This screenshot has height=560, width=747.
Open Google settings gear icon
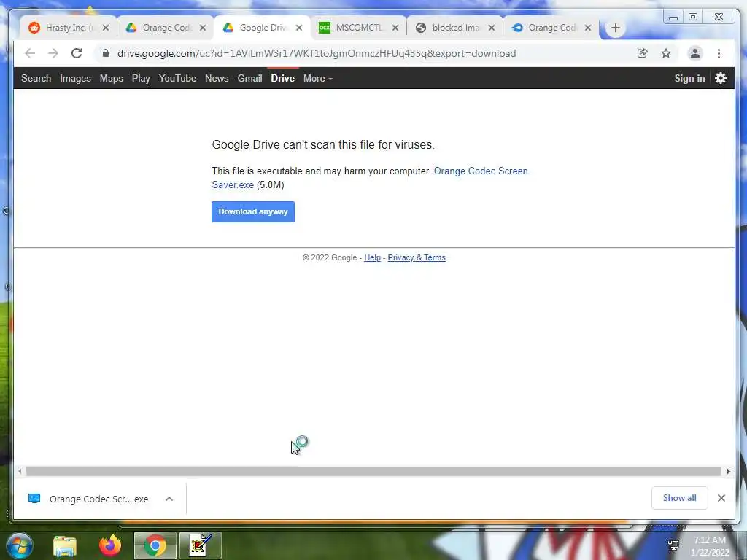(721, 78)
